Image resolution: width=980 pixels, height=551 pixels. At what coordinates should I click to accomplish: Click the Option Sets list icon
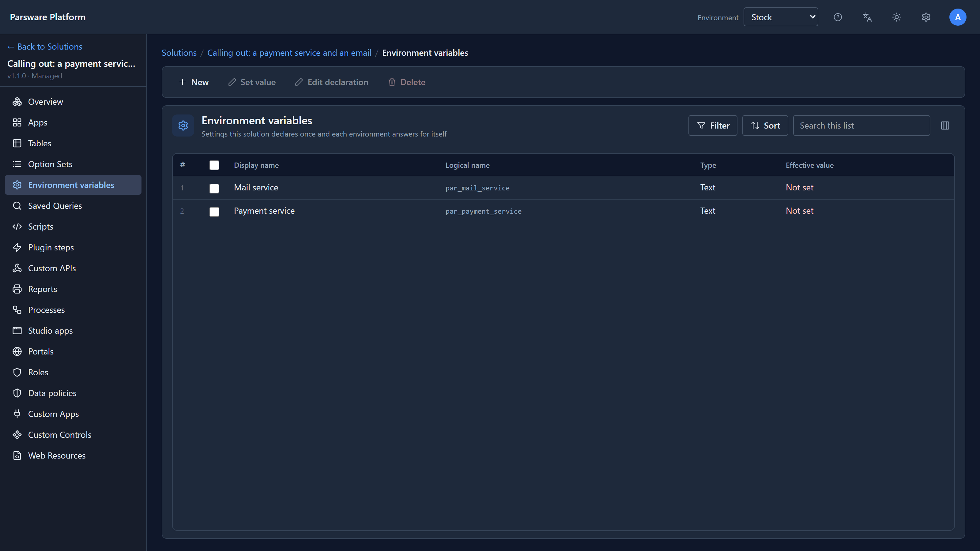[17, 164]
